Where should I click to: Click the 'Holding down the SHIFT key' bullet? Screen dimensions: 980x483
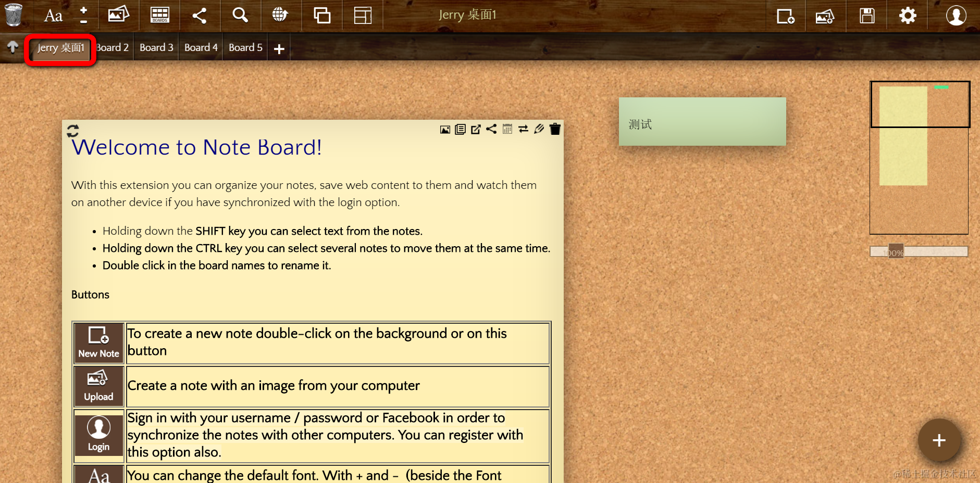pyautogui.click(x=263, y=231)
